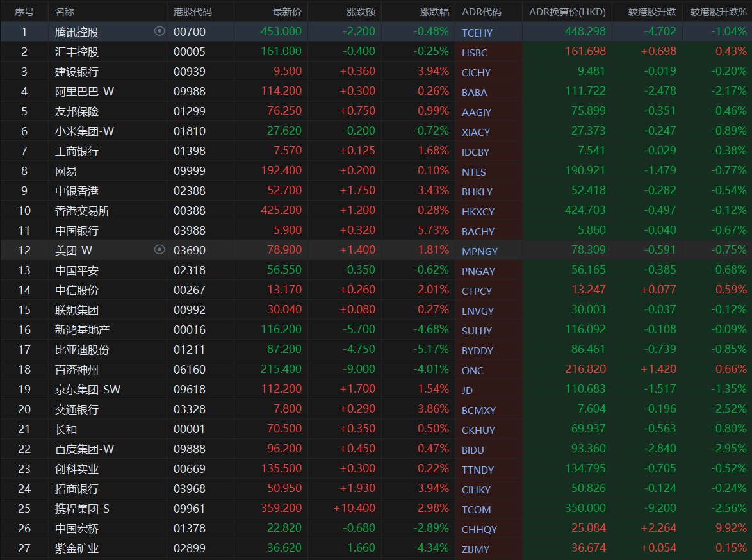Select 长和 stock name
752x560 pixels.
tap(66, 429)
